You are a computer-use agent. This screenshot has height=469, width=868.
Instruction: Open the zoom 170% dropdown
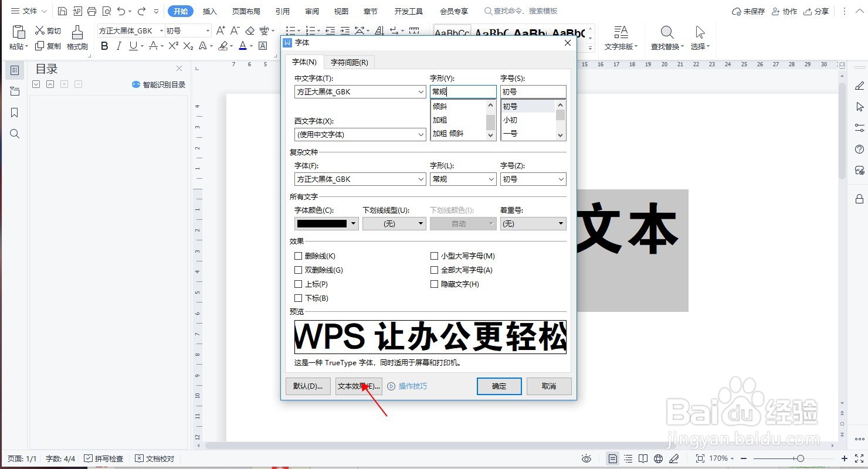point(721,458)
